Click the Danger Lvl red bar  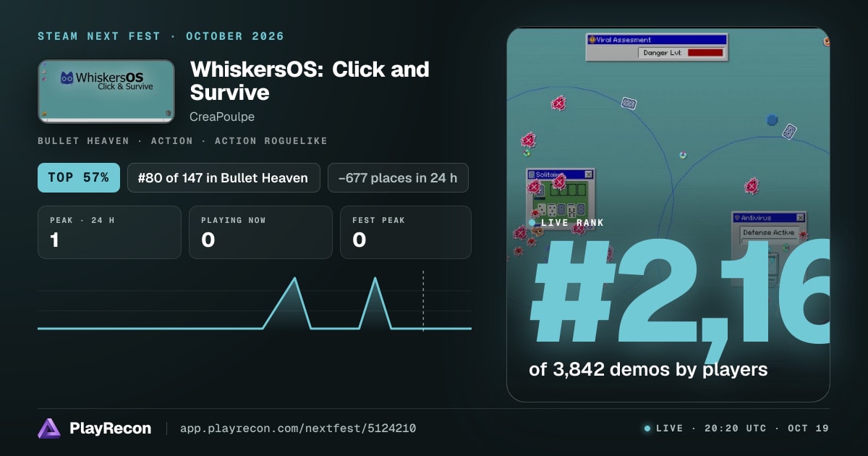pyautogui.click(x=705, y=53)
